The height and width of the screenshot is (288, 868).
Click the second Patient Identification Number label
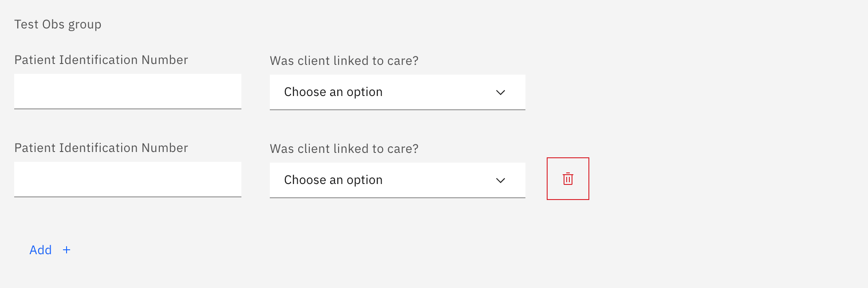[101, 148]
